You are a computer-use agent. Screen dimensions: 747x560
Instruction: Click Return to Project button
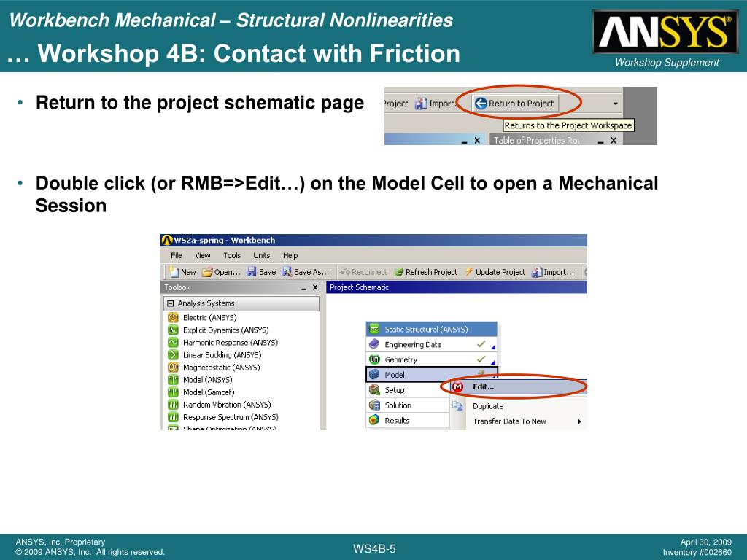tap(515, 104)
